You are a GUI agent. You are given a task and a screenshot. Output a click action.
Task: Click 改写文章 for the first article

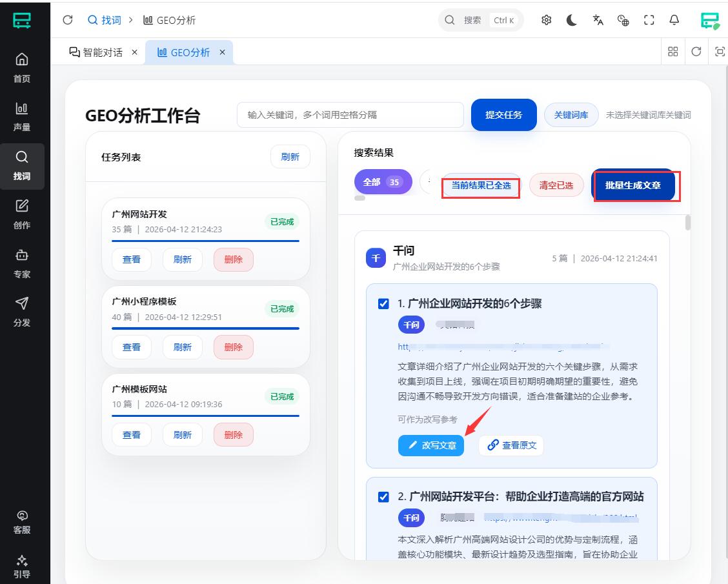[430, 445]
